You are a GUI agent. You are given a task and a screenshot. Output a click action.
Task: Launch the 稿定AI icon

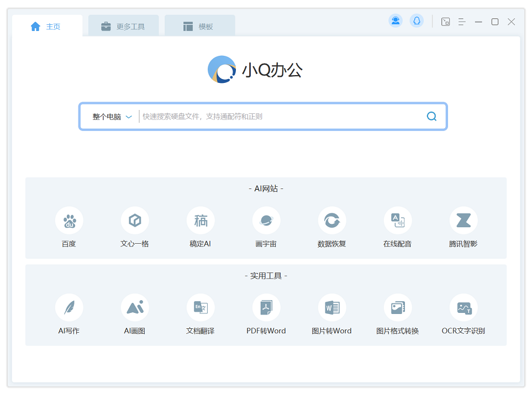click(201, 221)
